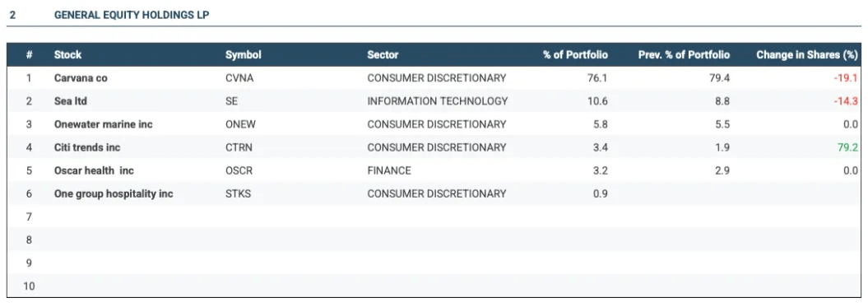Click the Symbol column header
The height and width of the screenshot is (307, 868).
[x=243, y=55]
